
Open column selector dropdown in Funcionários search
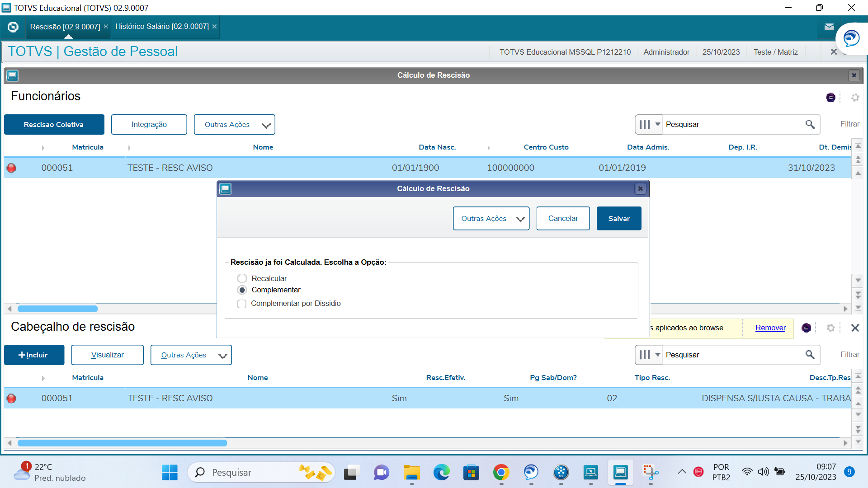click(x=649, y=124)
